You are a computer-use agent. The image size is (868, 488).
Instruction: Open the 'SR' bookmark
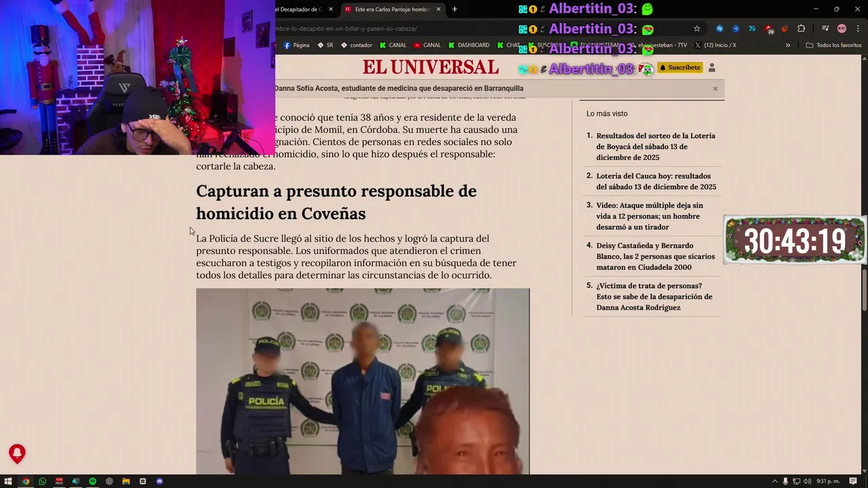325,45
